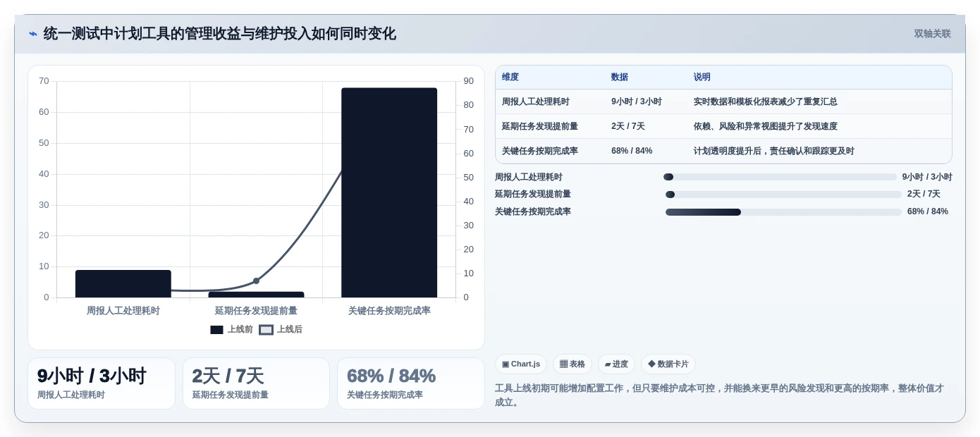Screen dimensions: 980x437
Task: Click the 延期任务发现提前量 progress bar
Action: coord(783,195)
